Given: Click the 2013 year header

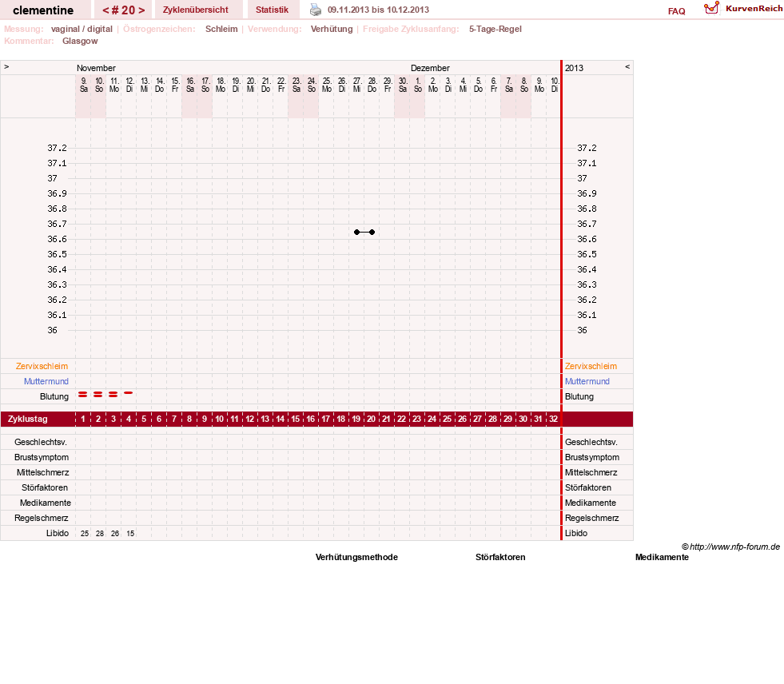Looking at the screenshot, I should tap(574, 68).
